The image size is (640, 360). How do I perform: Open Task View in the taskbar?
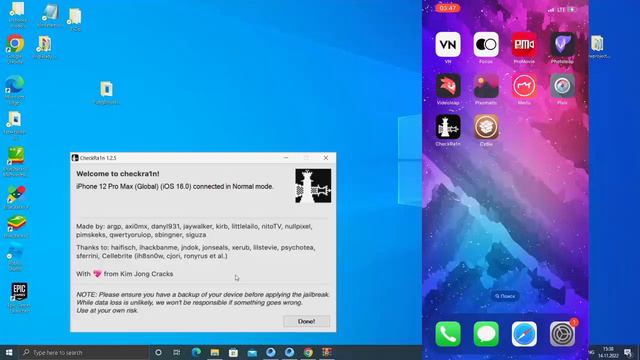177,352
